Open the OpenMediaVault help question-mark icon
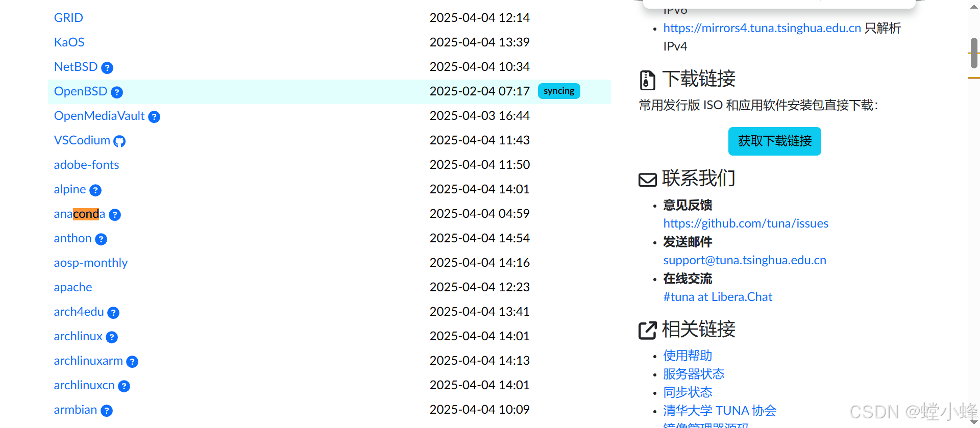 pos(154,116)
